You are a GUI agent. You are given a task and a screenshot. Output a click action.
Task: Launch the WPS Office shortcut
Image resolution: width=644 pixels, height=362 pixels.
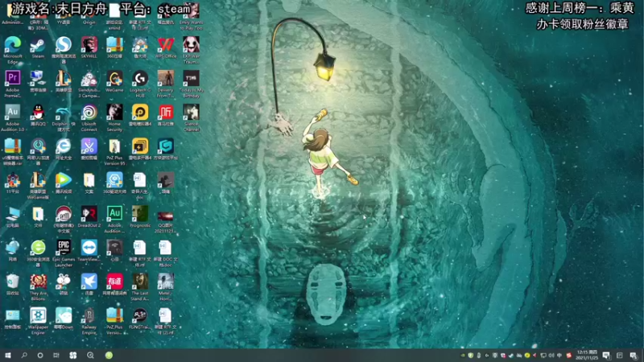pos(166,47)
